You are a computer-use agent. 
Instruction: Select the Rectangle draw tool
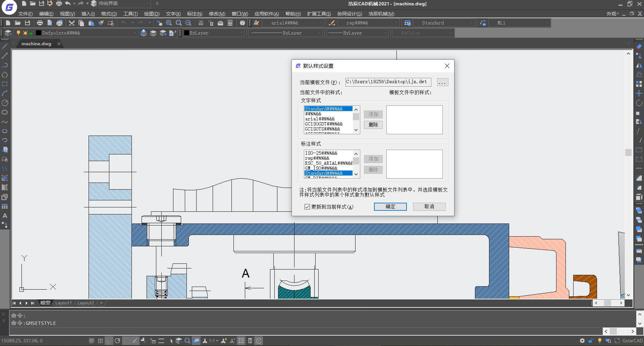point(5,84)
